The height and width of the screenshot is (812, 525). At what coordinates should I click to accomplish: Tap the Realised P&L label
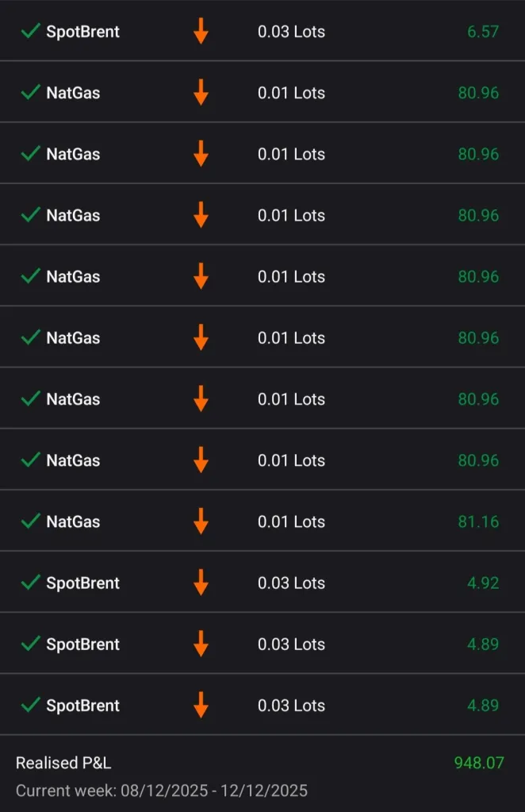63,763
